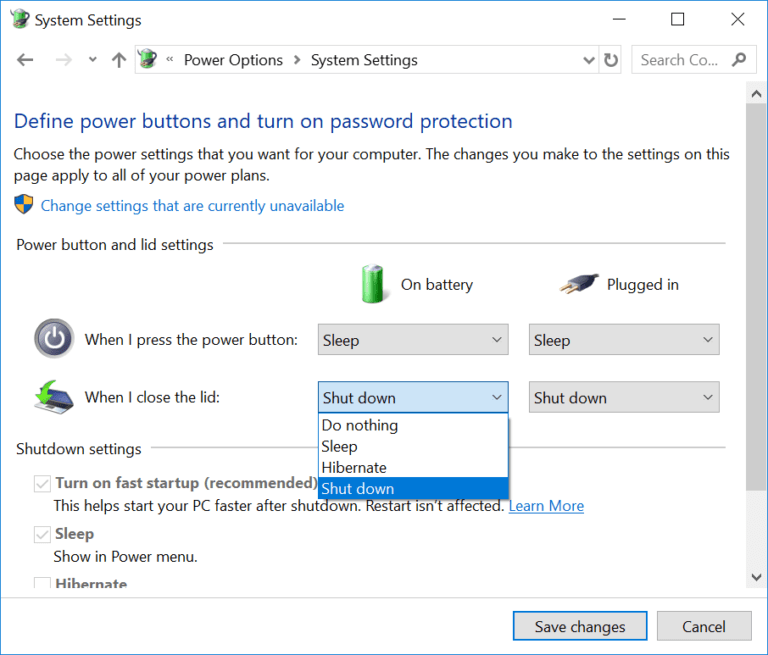This screenshot has width=768, height=655.
Task: Open power button Plugged in dropdown
Action: click(x=624, y=340)
